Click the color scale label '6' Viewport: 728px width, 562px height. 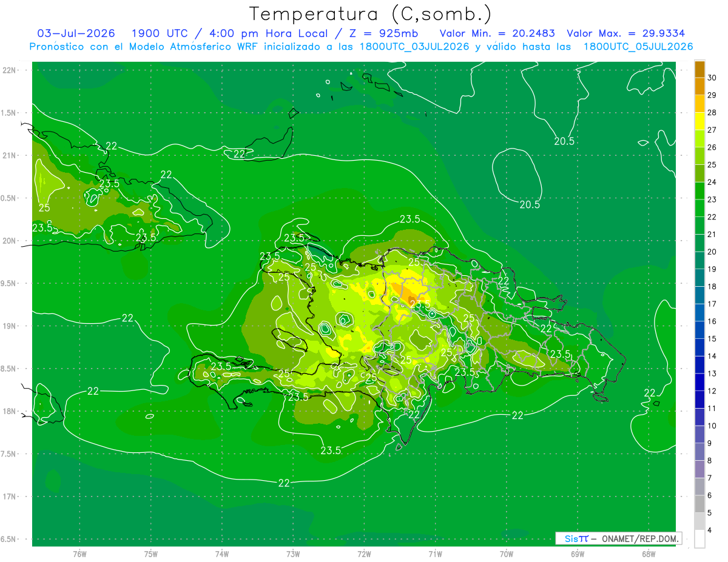(710, 496)
